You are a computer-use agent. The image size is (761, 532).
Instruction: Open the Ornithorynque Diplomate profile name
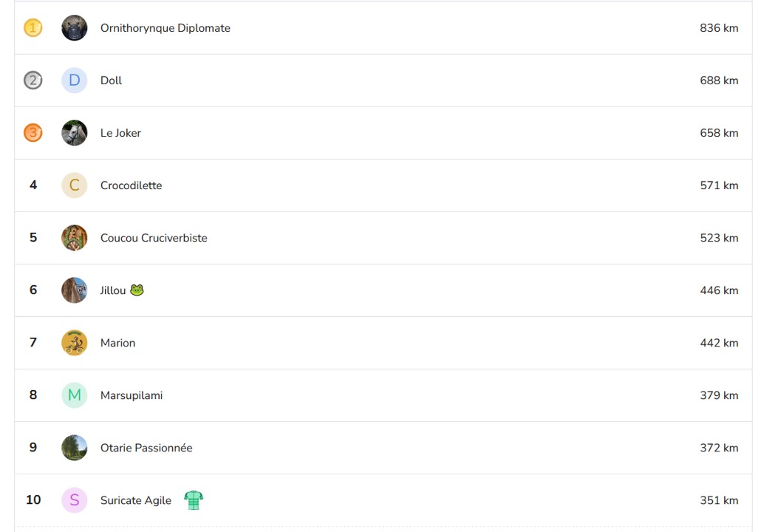point(165,28)
